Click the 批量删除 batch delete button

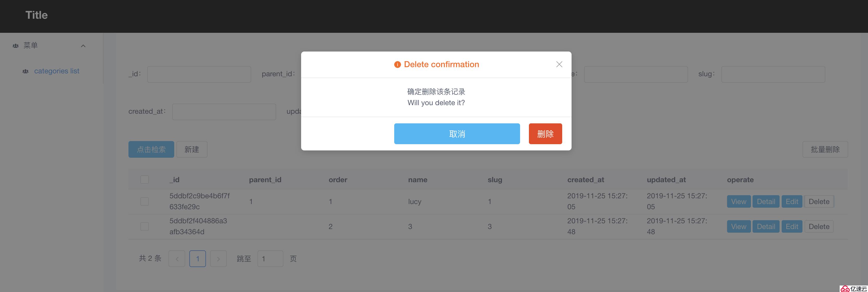coord(825,149)
